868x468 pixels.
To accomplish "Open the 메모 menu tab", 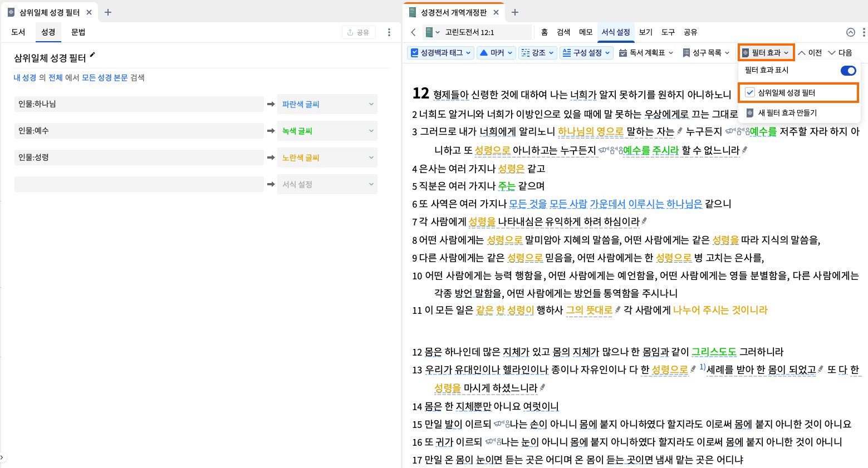I will coord(586,32).
